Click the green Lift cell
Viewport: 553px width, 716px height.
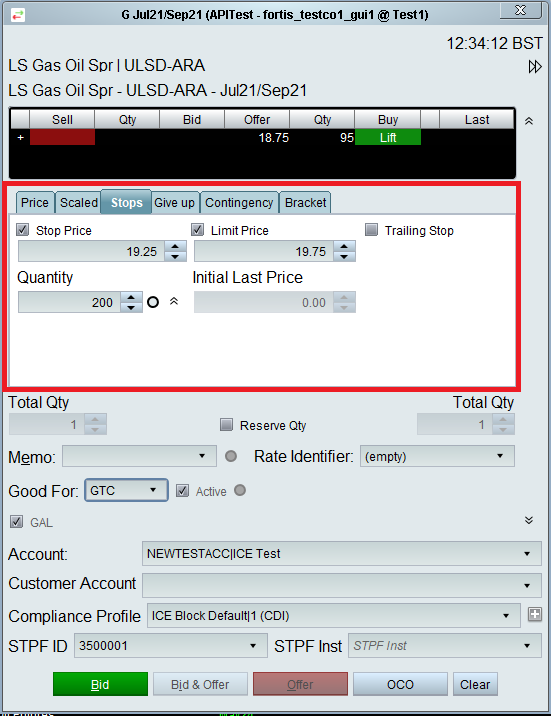pyautogui.click(x=388, y=137)
